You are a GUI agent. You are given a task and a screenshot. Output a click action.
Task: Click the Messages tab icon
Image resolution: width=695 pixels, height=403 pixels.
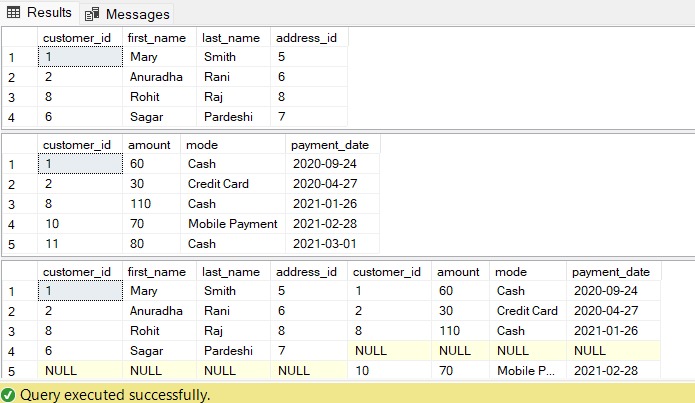coord(92,14)
